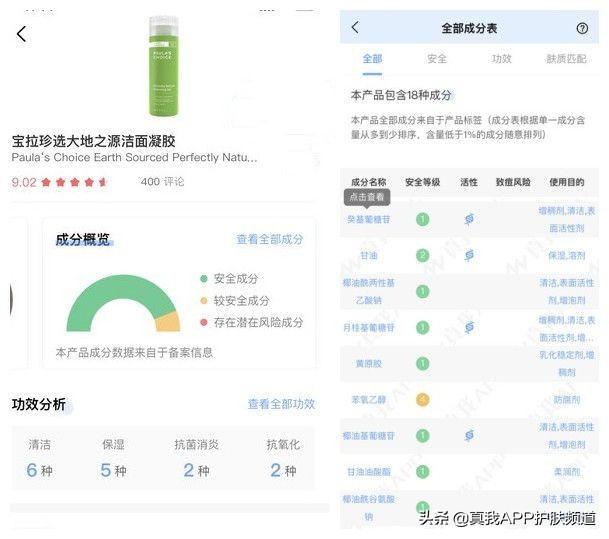Open the 清洁 6 种 efficacy item
This screenshot has height=539, width=609.
(x=40, y=458)
